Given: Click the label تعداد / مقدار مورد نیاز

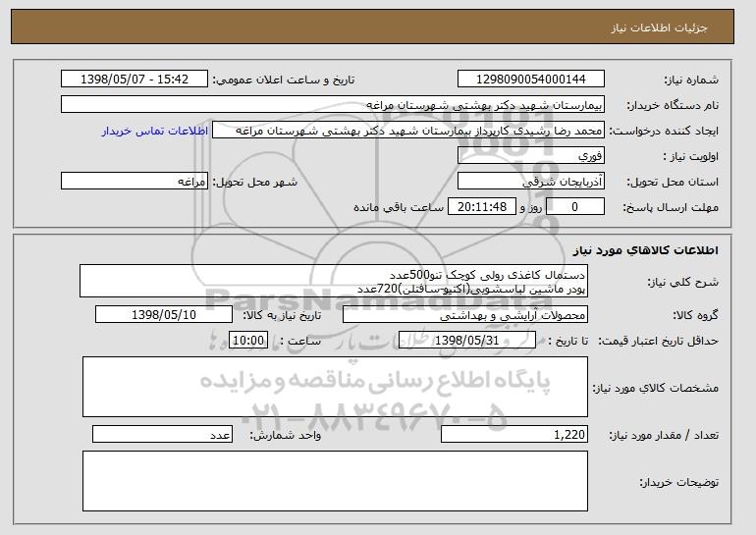Looking at the screenshot, I should [664, 436].
